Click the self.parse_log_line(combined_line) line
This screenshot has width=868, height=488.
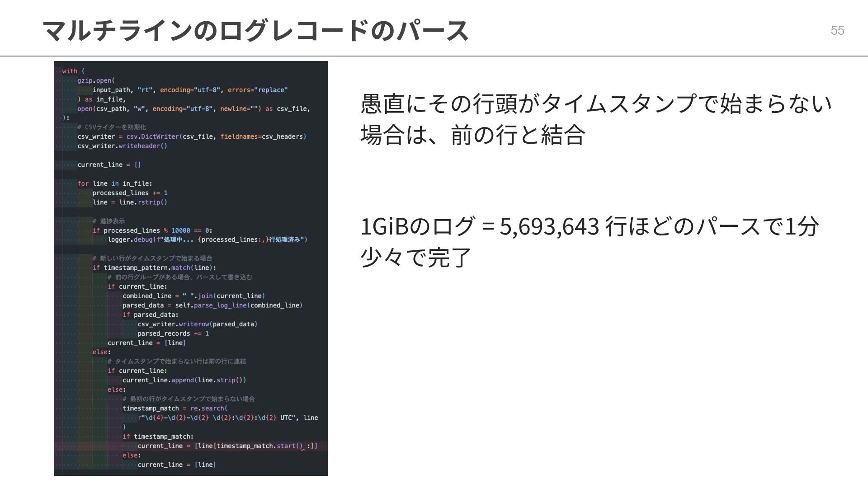coord(212,305)
